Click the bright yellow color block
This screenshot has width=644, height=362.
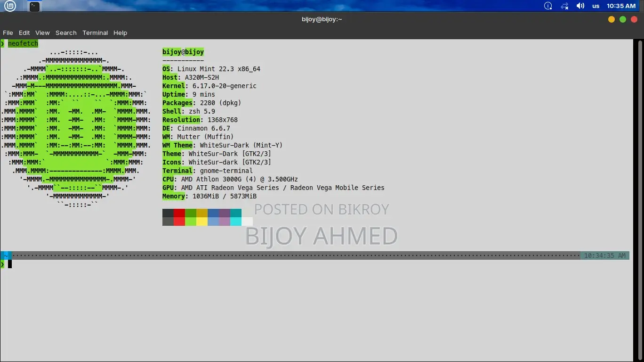(x=202, y=222)
